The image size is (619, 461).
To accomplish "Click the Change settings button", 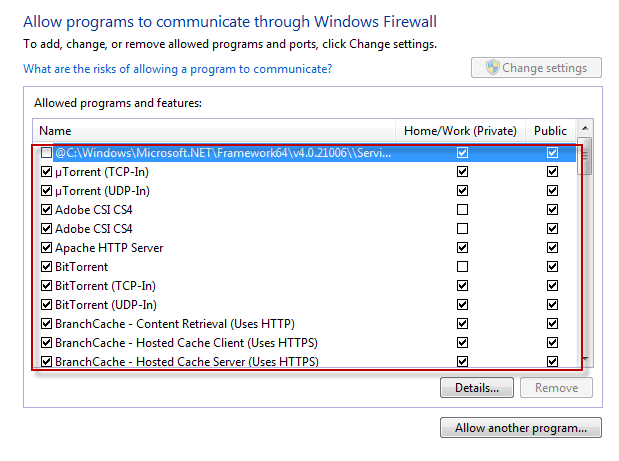I will [536, 68].
